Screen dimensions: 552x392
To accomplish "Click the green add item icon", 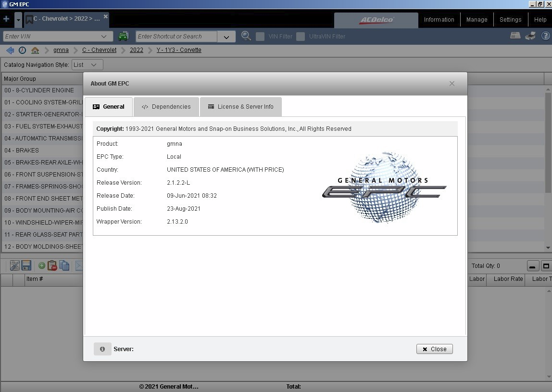I will [x=42, y=266].
